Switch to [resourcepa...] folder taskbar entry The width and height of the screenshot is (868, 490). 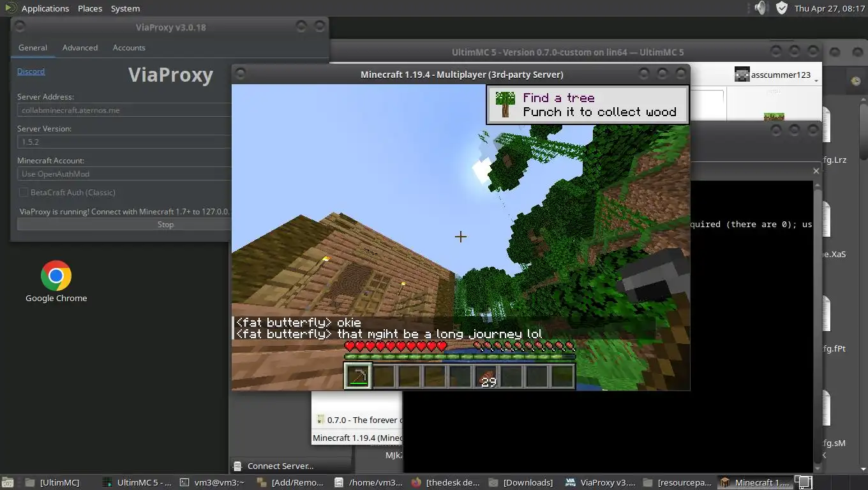678,482
